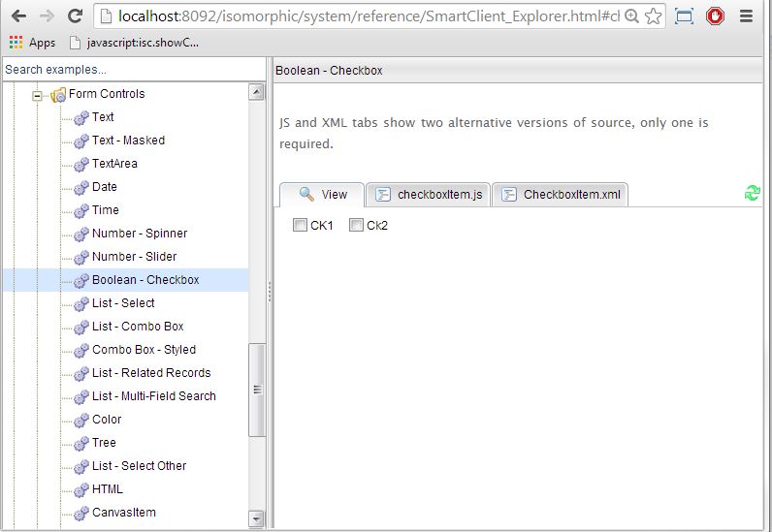Image resolution: width=772 pixels, height=532 pixels.
Task: Click the green refresh example icon
Action: pyautogui.click(x=752, y=194)
